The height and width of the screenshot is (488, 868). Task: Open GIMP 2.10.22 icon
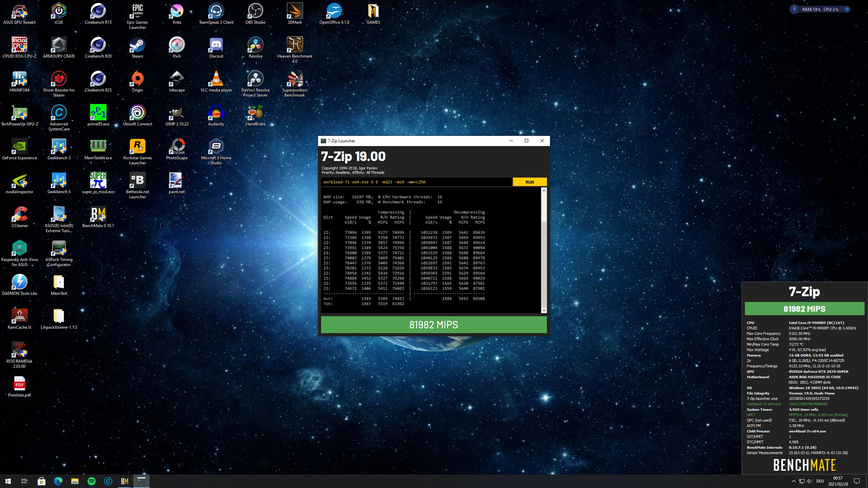pos(177,116)
